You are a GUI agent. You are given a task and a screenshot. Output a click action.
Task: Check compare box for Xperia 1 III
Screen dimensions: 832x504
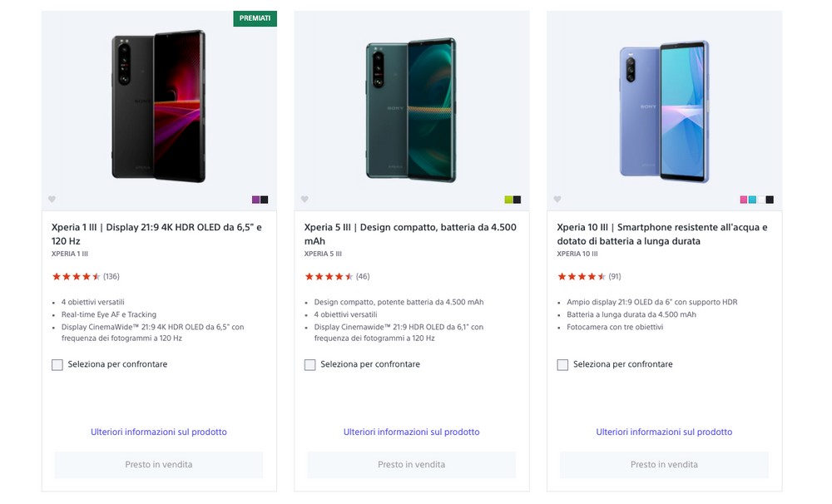(57, 364)
